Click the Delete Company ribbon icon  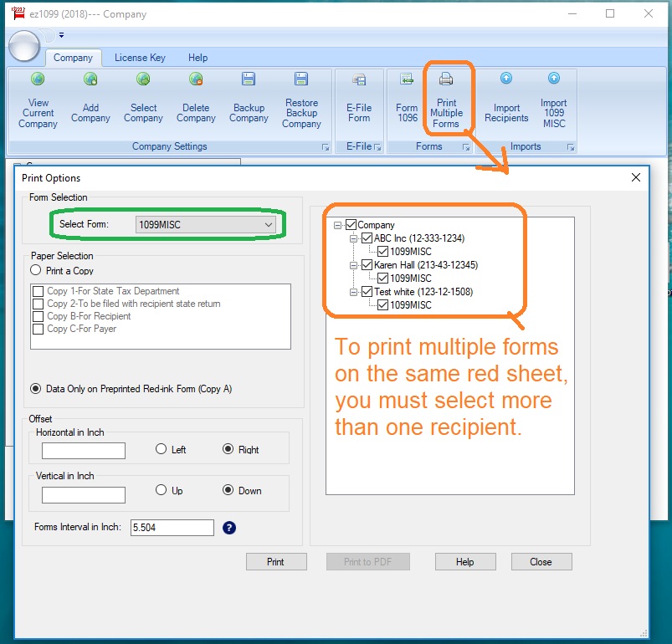(196, 79)
